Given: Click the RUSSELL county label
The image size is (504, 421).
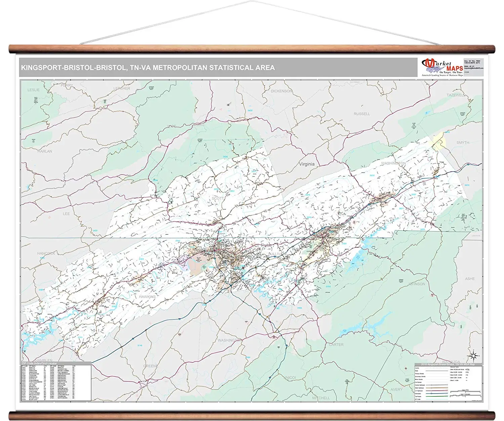Looking at the screenshot, I should (x=362, y=114).
